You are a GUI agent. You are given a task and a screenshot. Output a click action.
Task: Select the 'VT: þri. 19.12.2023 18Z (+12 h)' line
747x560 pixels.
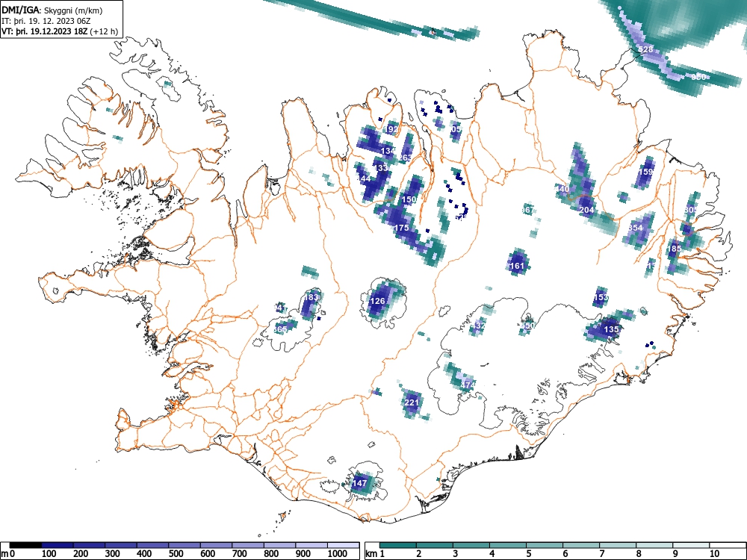[x=59, y=31]
